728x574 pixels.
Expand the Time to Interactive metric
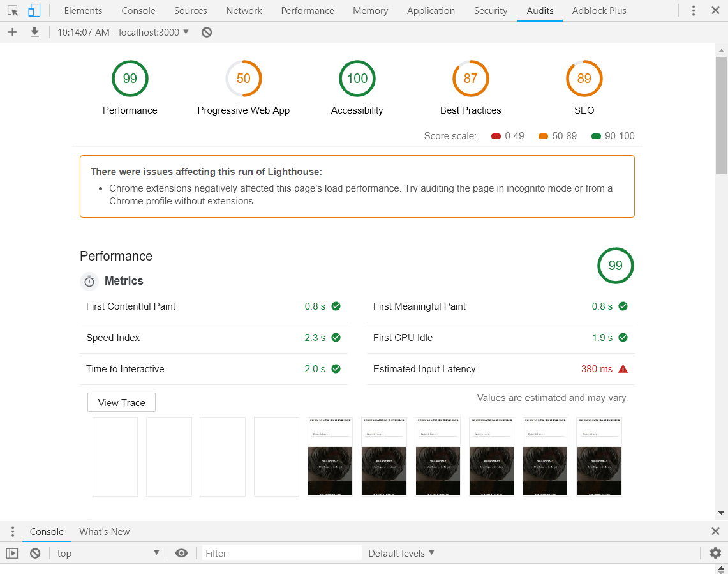[x=214, y=369]
